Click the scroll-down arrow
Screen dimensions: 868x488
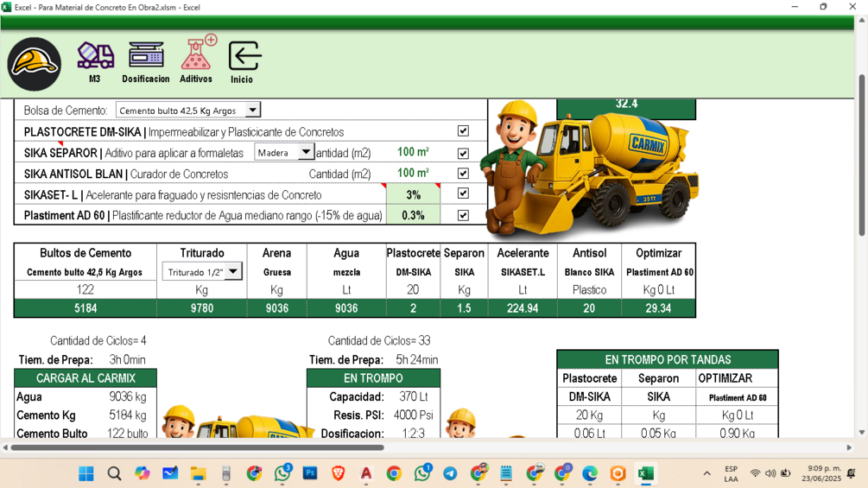[x=862, y=433]
